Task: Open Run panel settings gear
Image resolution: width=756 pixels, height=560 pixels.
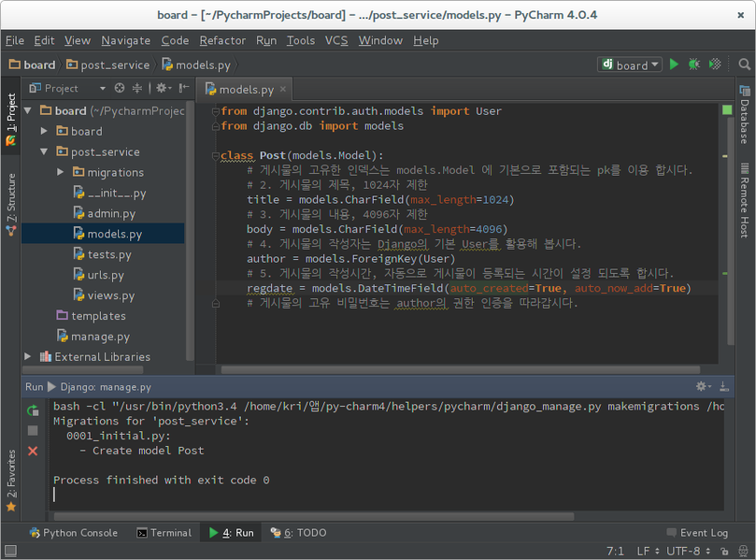Action: (704, 386)
